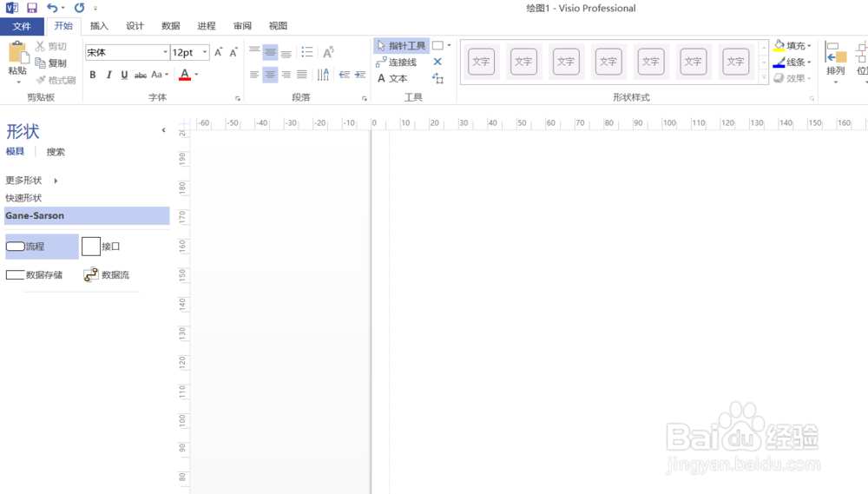Switch to the 插入 ribbon tab
The width and height of the screenshot is (868, 494).
(x=99, y=26)
